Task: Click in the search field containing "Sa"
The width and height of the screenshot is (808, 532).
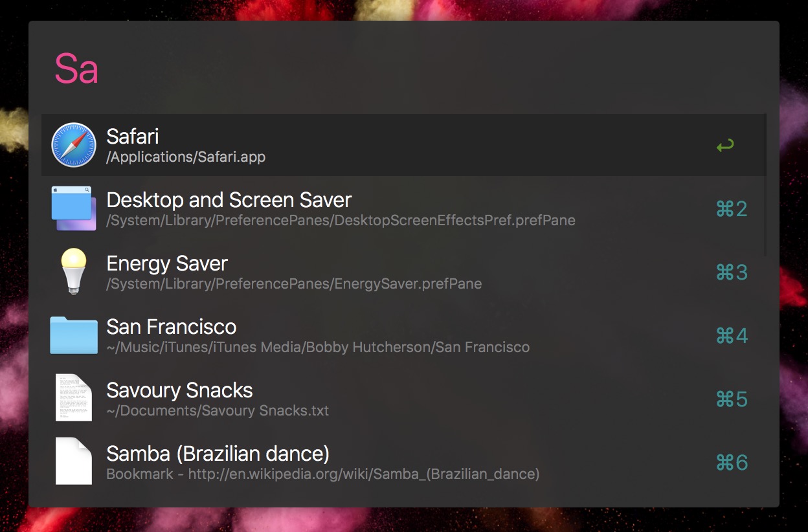Action: point(403,69)
